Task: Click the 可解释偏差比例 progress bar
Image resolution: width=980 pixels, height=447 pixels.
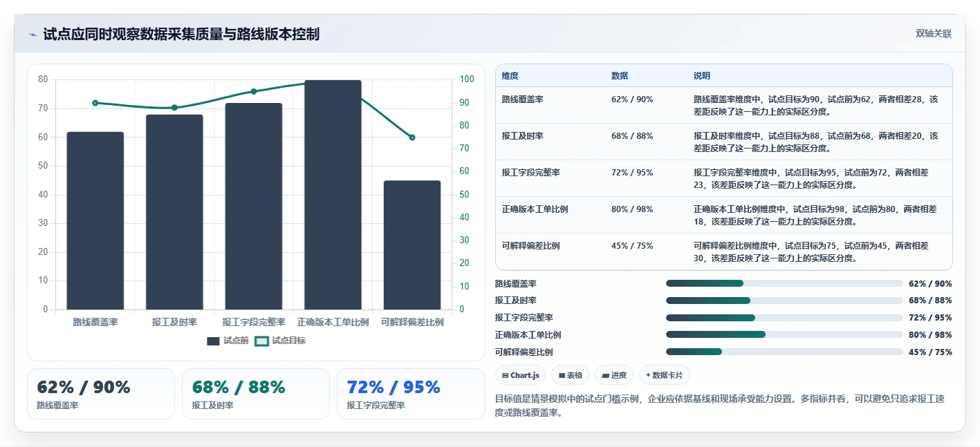Action: pos(784,352)
